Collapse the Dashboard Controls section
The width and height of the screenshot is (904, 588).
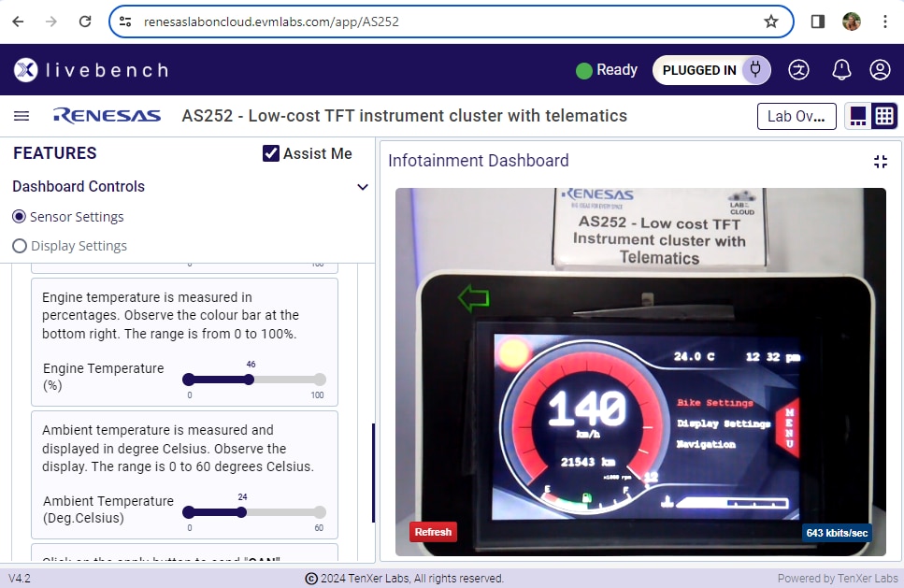pyautogui.click(x=363, y=187)
